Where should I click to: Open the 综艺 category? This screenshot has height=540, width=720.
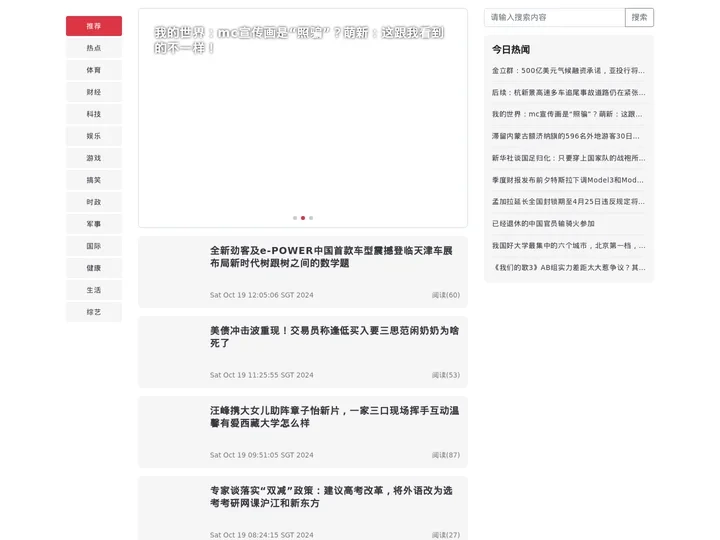(x=94, y=313)
